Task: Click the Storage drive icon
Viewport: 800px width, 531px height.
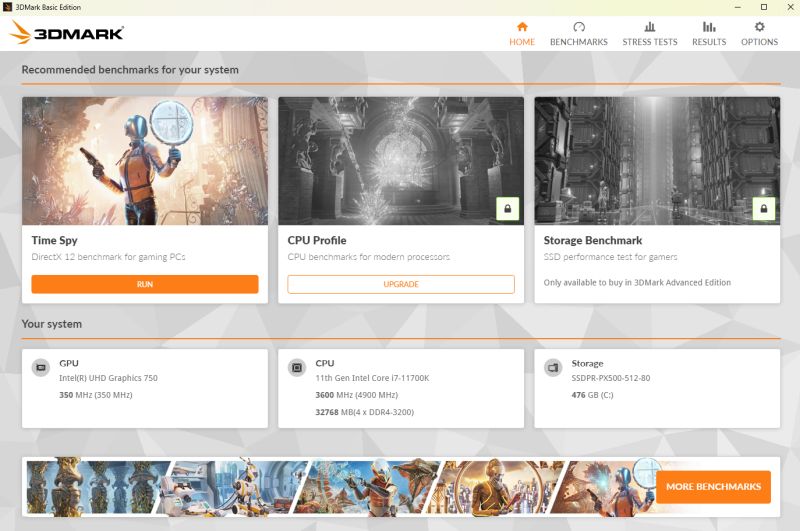Action: click(553, 367)
